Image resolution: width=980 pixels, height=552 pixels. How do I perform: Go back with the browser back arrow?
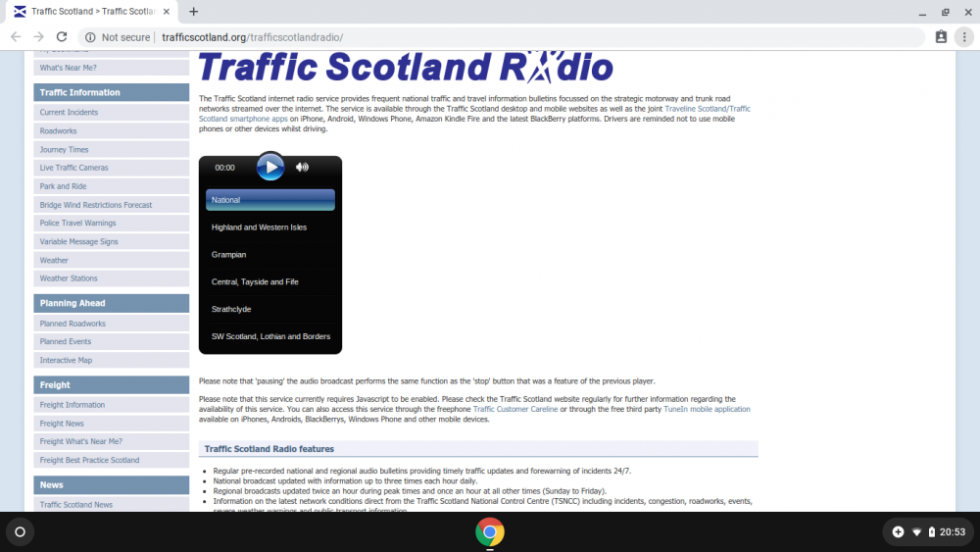point(17,37)
